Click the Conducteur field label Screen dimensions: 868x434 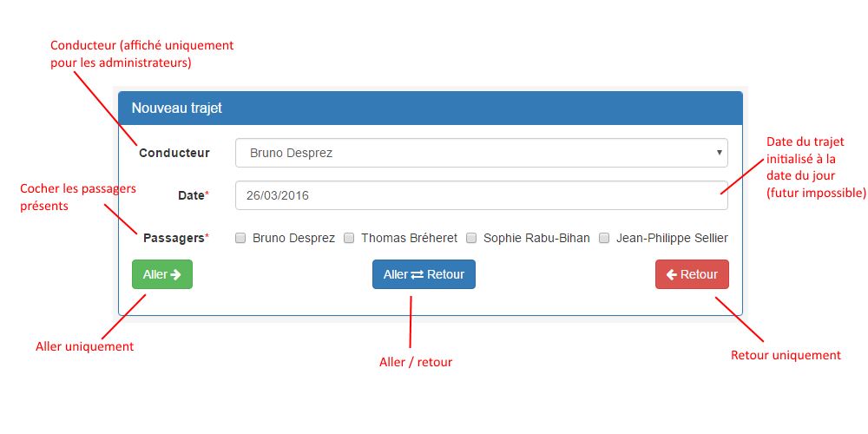pyautogui.click(x=174, y=153)
